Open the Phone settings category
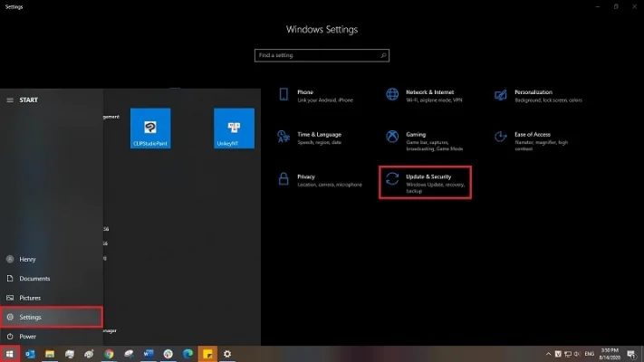This screenshot has height=362, width=644. click(305, 95)
